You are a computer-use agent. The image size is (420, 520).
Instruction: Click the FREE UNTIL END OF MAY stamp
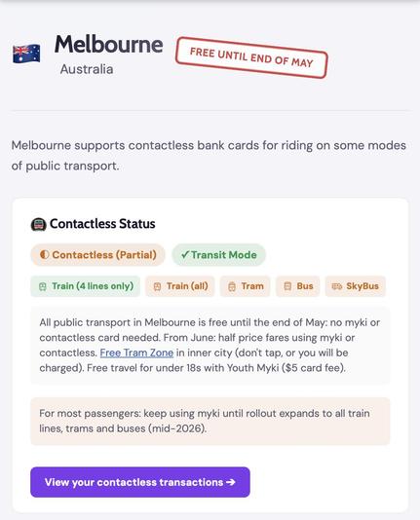tap(251, 57)
